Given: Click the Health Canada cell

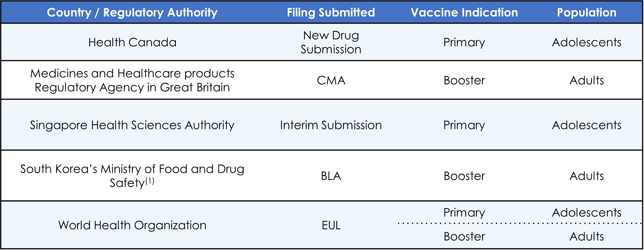Looking at the screenshot, I should coord(132,42).
